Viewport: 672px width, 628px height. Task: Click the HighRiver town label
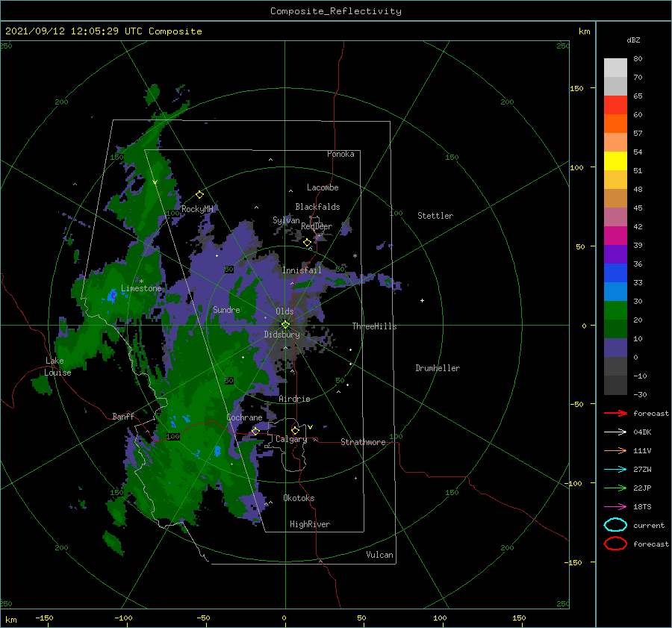(x=310, y=524)
